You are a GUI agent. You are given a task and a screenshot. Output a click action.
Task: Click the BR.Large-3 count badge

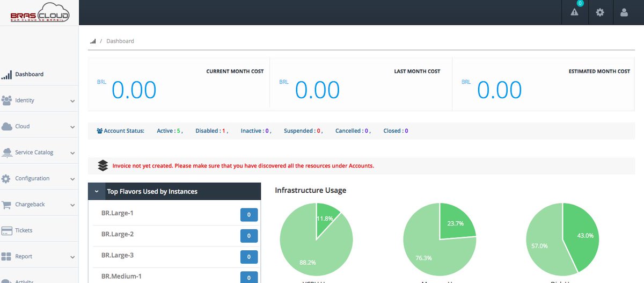click(249, 257)
